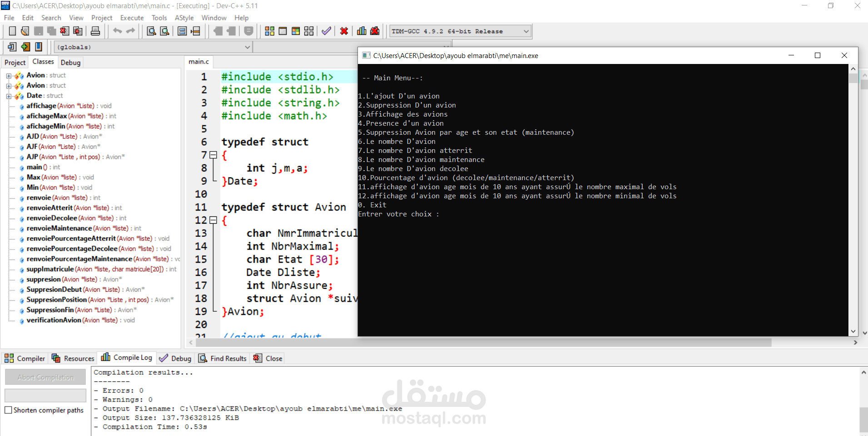Switch to the Debug side tab
The width and height of the screenshot is (868, 436).
tap(70, 63)
